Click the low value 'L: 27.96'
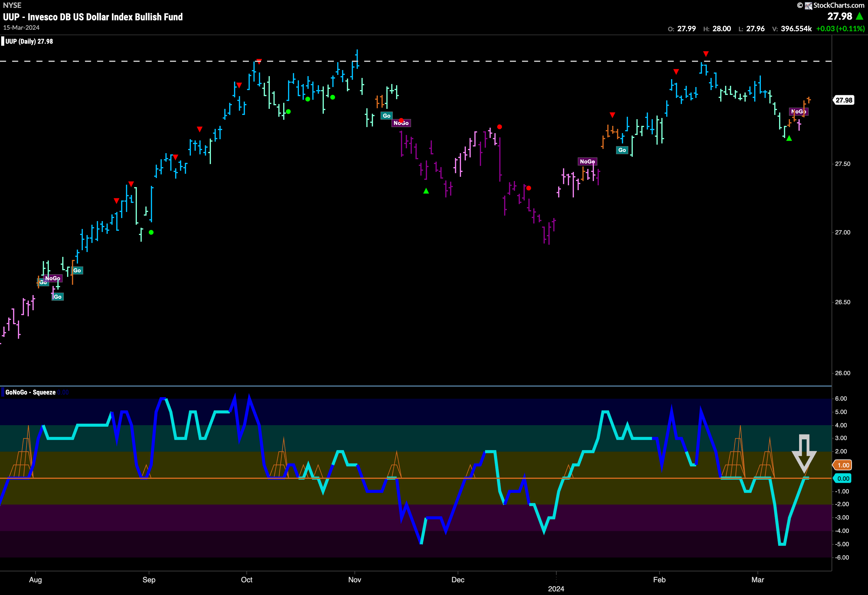This screenshot has width=868, height=595. (x=751, y=29)
